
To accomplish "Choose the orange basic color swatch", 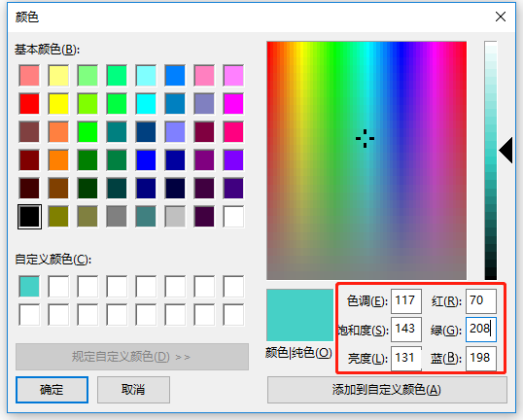I will pos(58,160).
